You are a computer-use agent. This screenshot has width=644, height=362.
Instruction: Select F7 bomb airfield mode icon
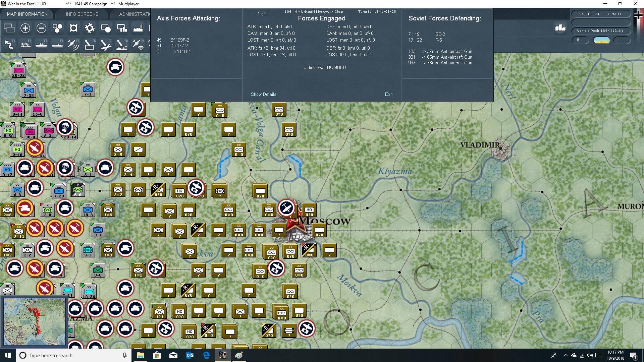106,44
